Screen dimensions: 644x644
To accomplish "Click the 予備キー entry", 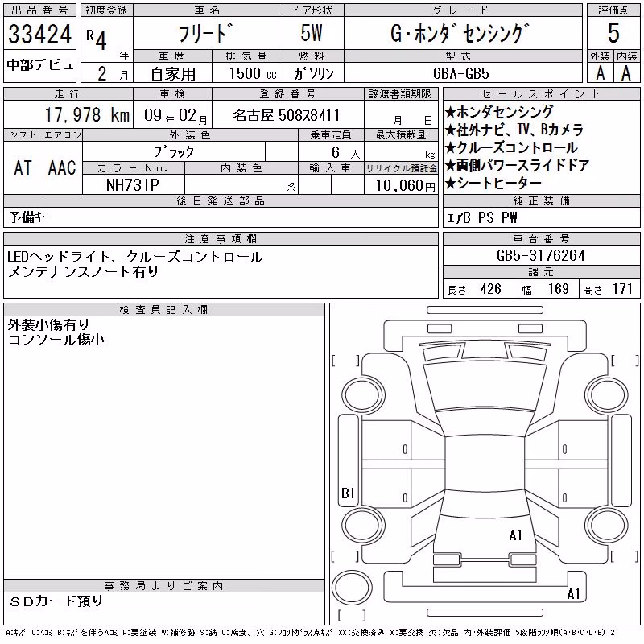I will [28, 217].
